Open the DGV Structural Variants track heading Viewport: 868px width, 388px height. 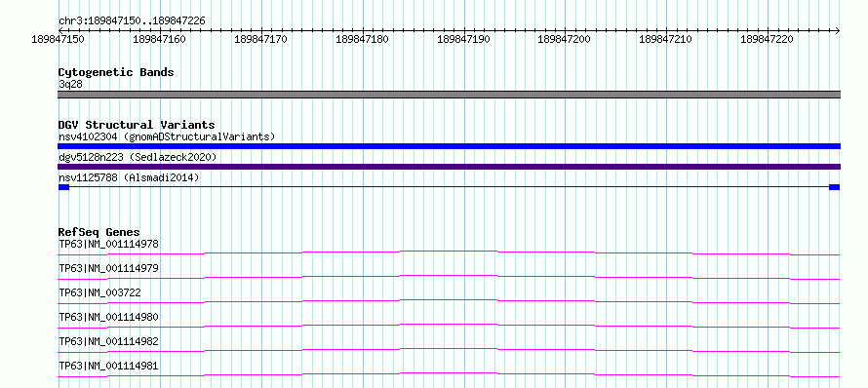coord(137,125)
